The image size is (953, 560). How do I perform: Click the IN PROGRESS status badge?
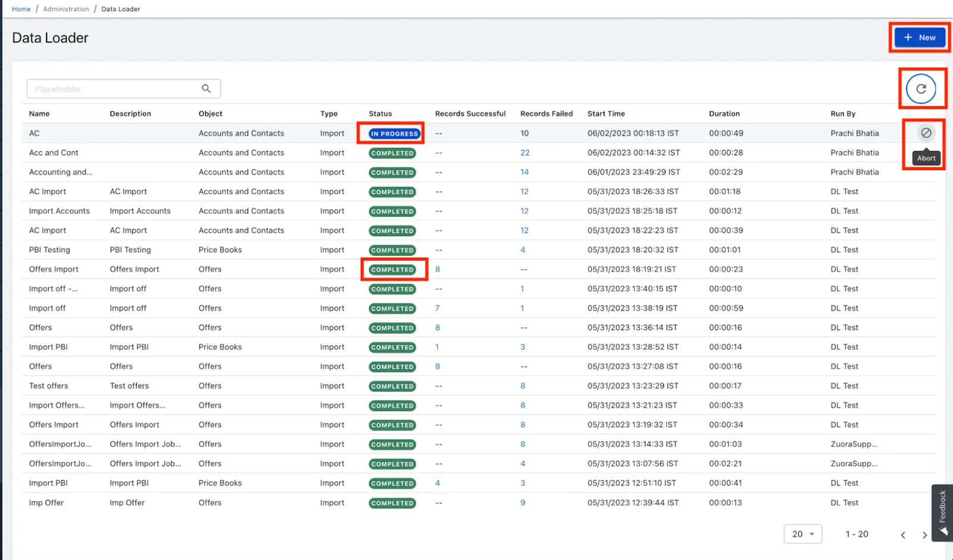tap(395, 133)
